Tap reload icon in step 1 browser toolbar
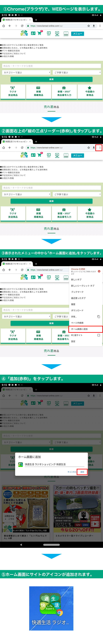 tap(22, 26)
